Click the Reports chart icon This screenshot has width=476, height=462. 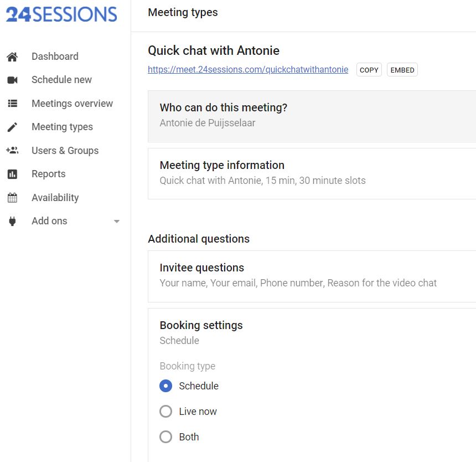click(12, 174)
